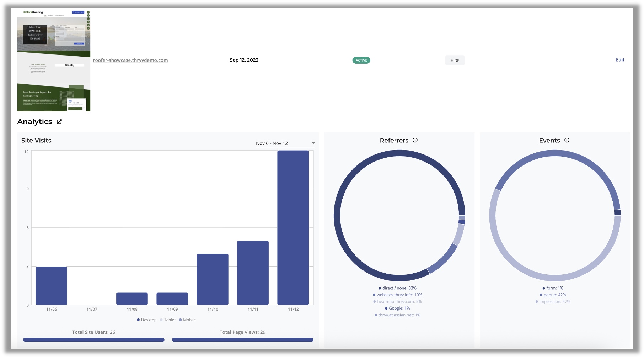
Task: Click the ACTIVE status badge
Action: coord(361,60)
